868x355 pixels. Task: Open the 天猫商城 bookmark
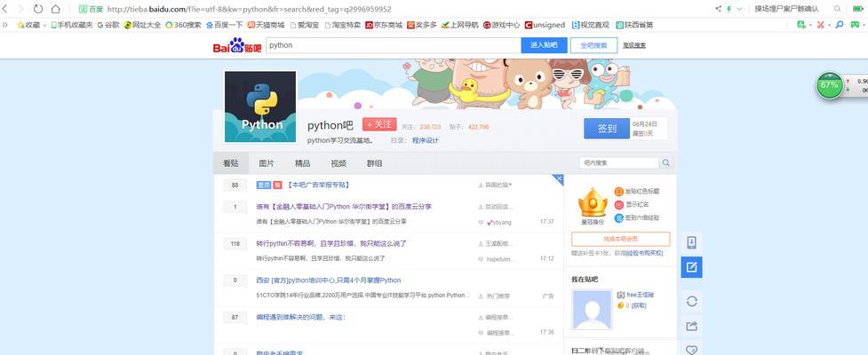pyautogui.click(x=266, y=25)
